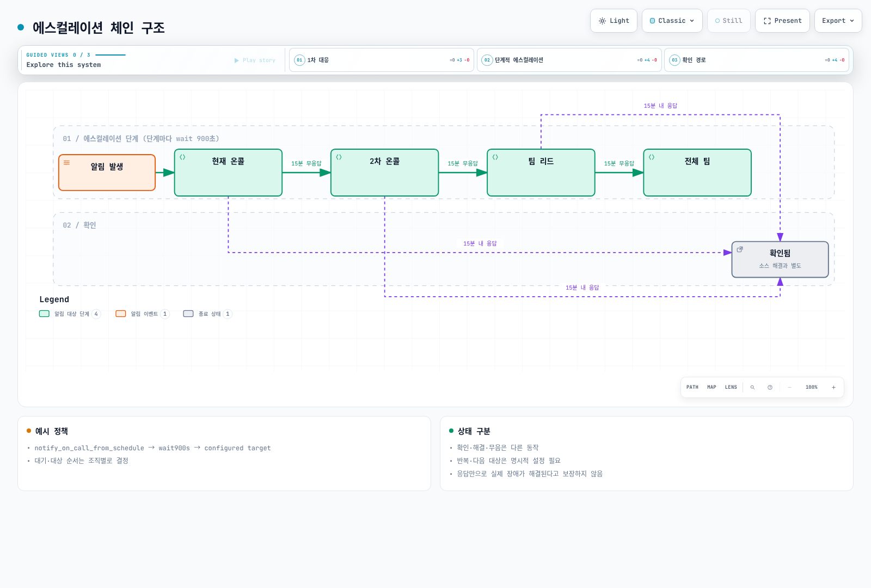Select guided view 01 1차 대응

coord(382,60)
